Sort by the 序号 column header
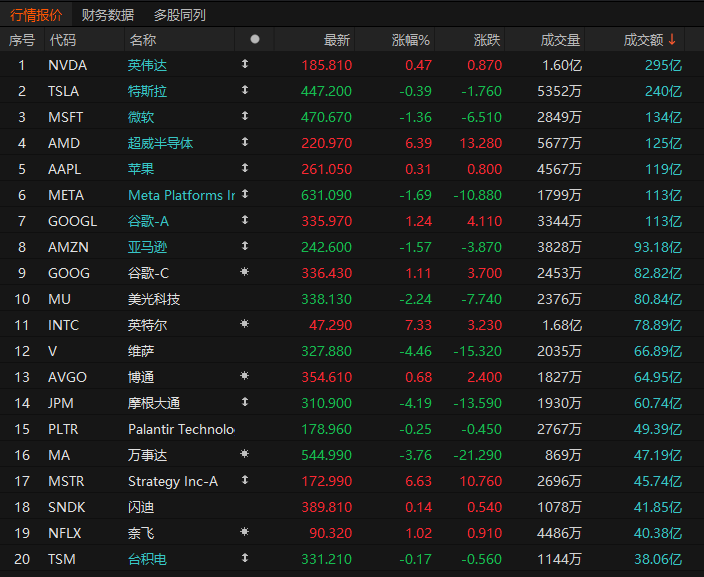 [x=22, y=40]
